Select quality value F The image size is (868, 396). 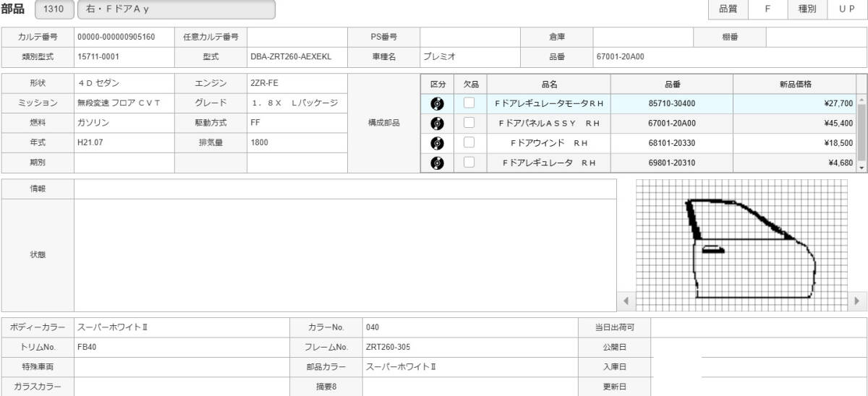click(x=768, y=9)
